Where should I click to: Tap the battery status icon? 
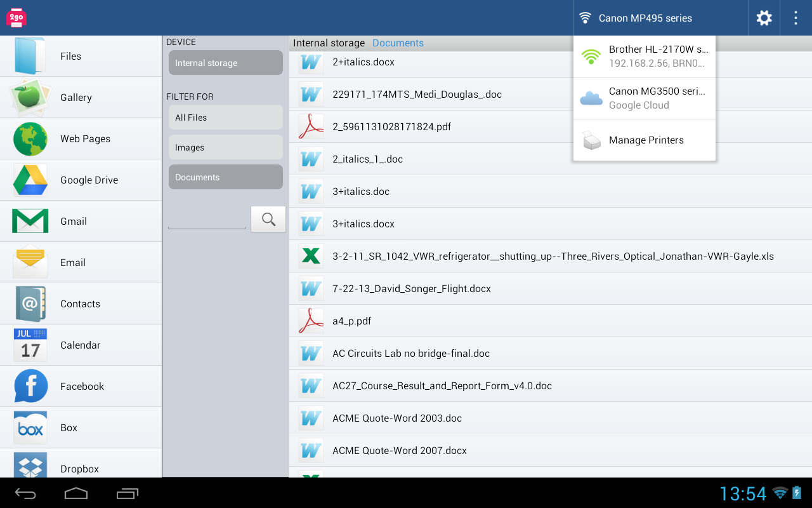click(797, 492)
